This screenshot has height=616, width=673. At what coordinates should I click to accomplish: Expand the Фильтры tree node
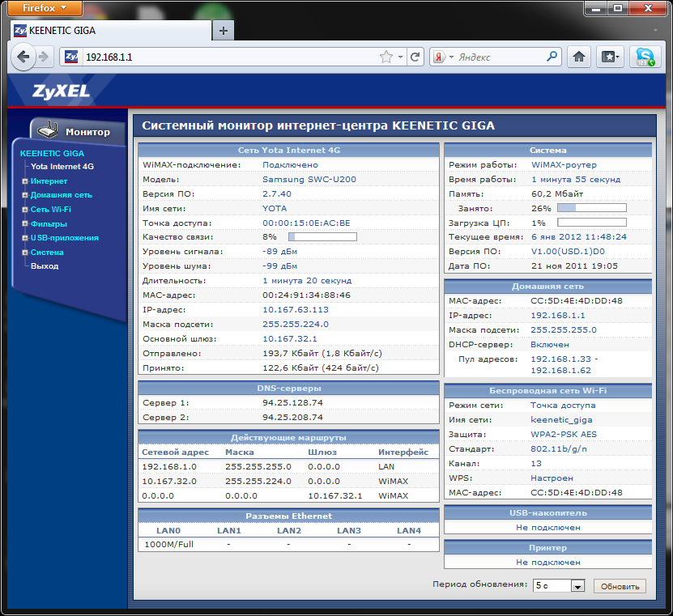point(25,223)
